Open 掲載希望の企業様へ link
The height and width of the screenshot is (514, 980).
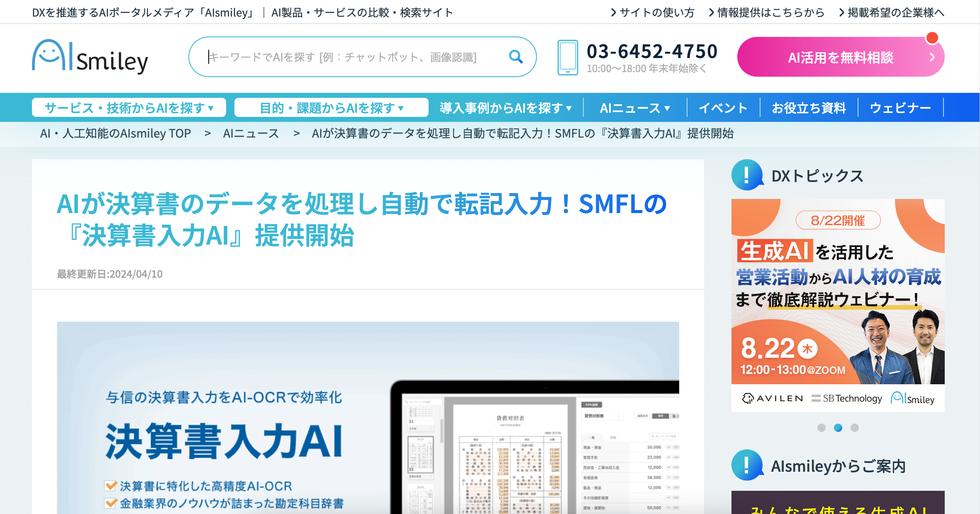896,12
